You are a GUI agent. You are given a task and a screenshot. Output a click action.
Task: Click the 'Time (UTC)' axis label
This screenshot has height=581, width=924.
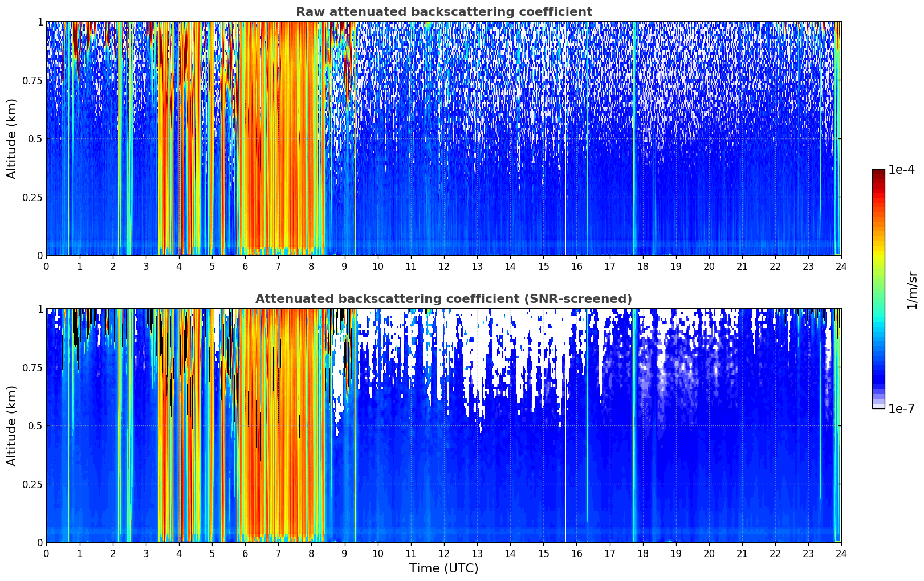(443, 568)
